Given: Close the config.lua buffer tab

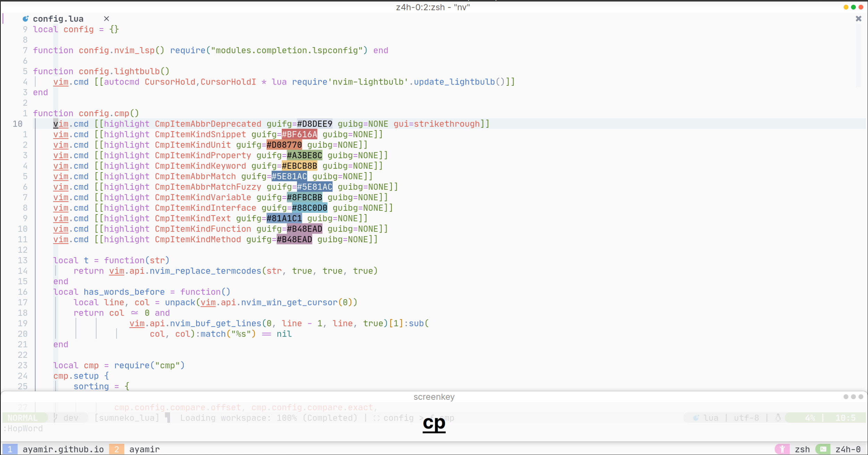Looking at the screenshot, I should tap(107, 19).
